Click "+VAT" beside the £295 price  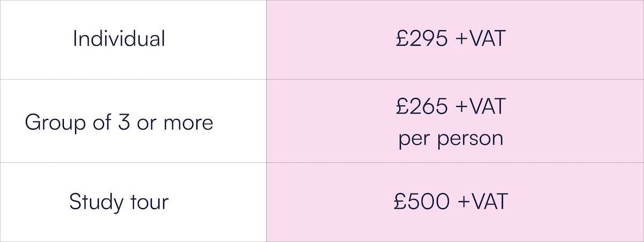(482, 39)
